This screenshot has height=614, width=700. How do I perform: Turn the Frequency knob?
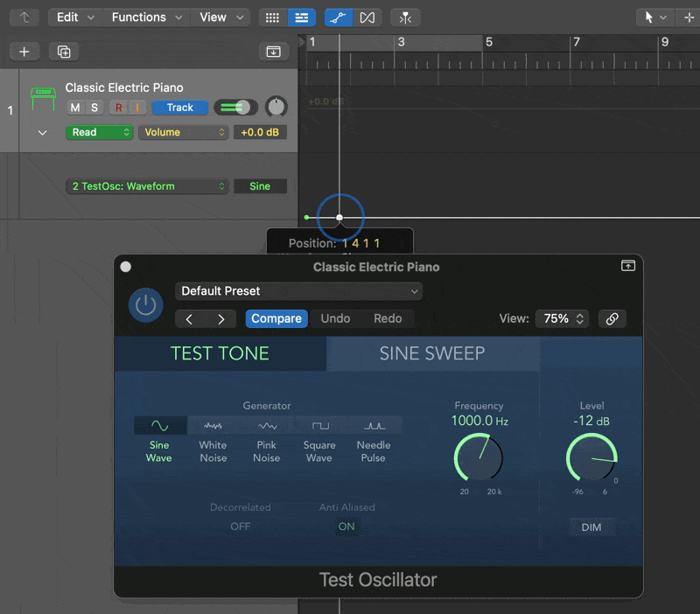click(x=479, y=458)
